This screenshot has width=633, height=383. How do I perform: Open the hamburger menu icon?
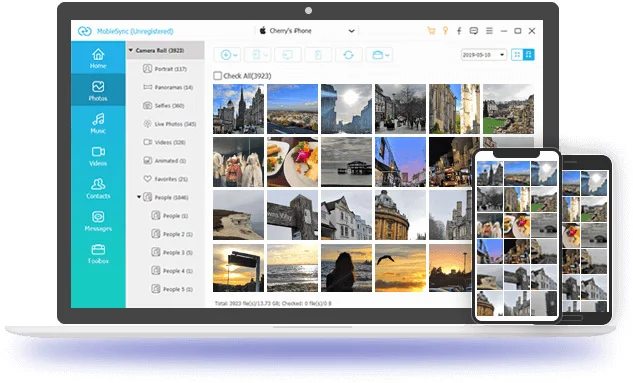click(489, 31)
